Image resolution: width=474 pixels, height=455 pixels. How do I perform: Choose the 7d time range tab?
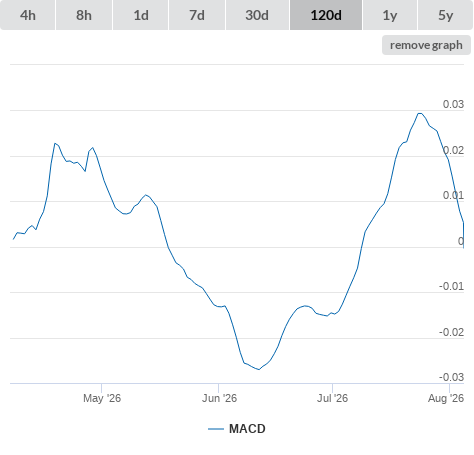197,15
